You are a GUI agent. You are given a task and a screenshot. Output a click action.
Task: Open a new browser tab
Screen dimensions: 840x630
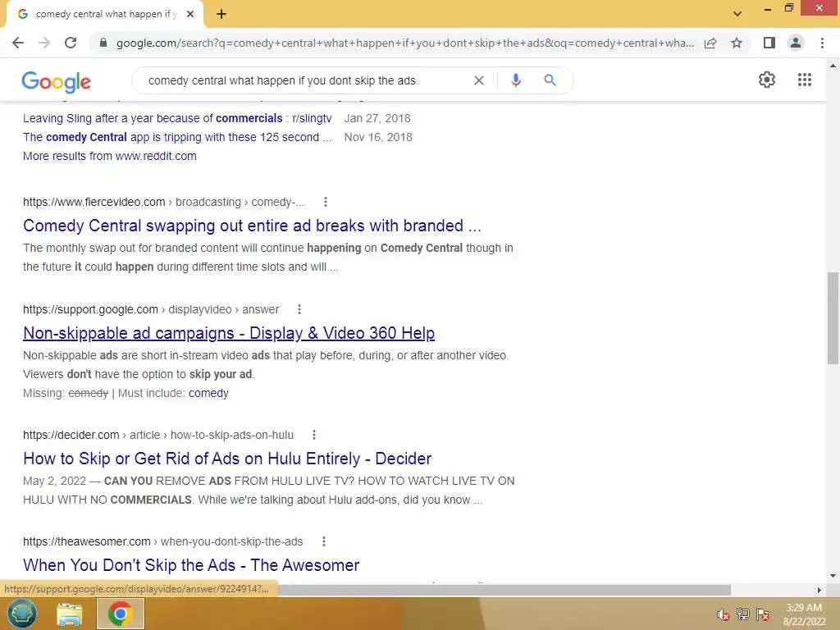(221, 15)
